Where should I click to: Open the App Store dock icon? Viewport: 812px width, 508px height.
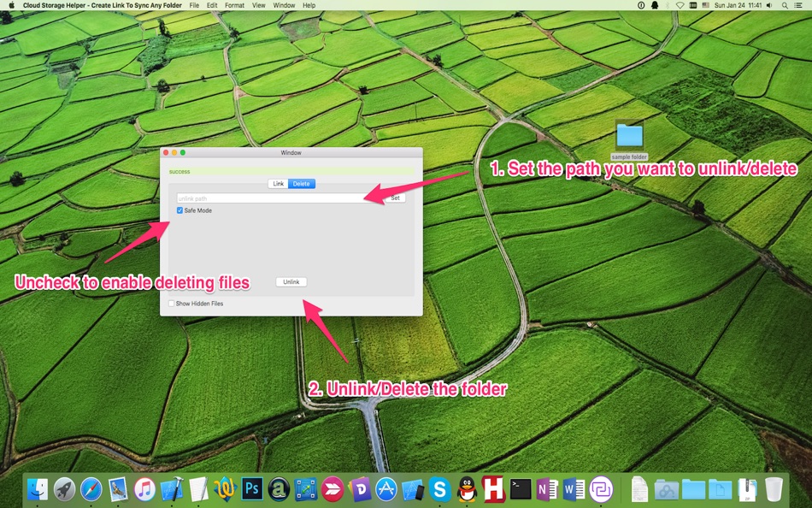(385, 489)
